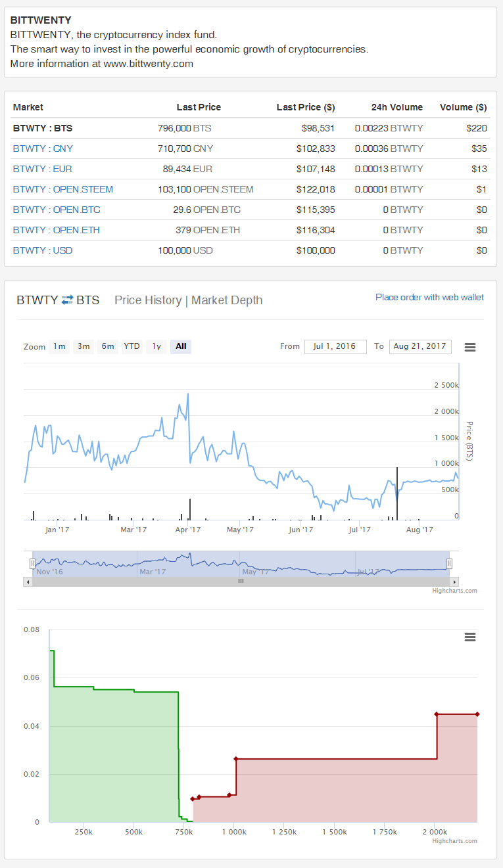The width and height of the screenshot is (503, 868).
Task: Click the 379 OPEN.ETH price cell
Action: 208,230
